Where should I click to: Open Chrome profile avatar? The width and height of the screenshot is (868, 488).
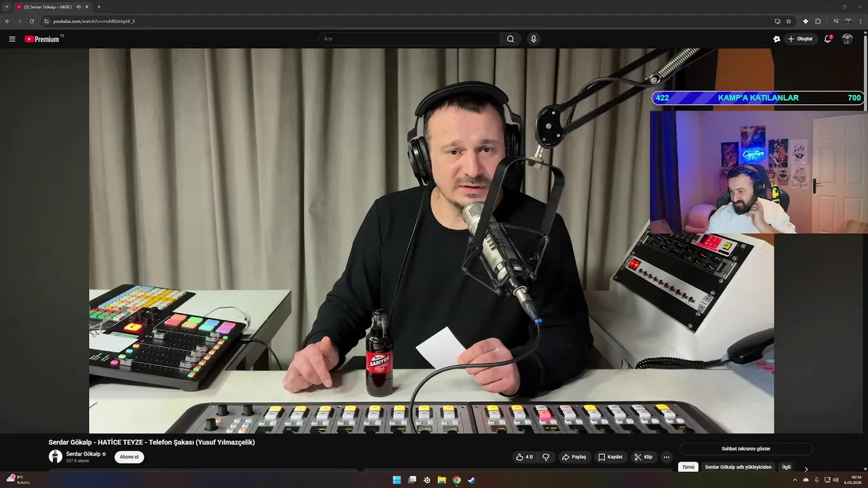(848, 21)
